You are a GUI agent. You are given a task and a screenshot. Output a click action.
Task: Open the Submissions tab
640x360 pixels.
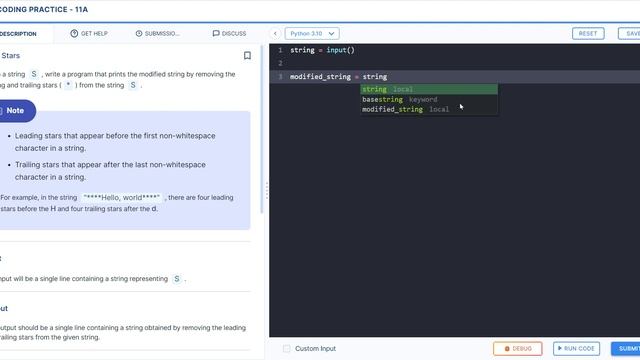tap(158, 33)
